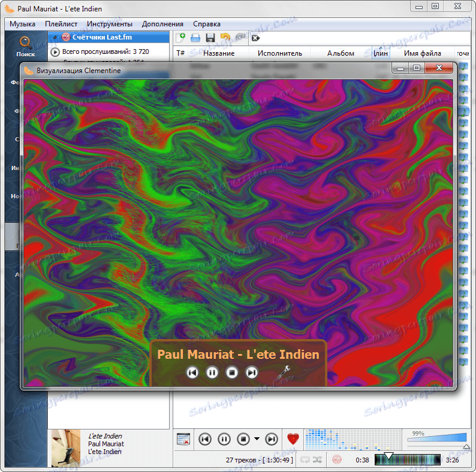Toggle Last.fm scrobbling button
The height and width of the screenshot is (472, 476).
[337, 460]
